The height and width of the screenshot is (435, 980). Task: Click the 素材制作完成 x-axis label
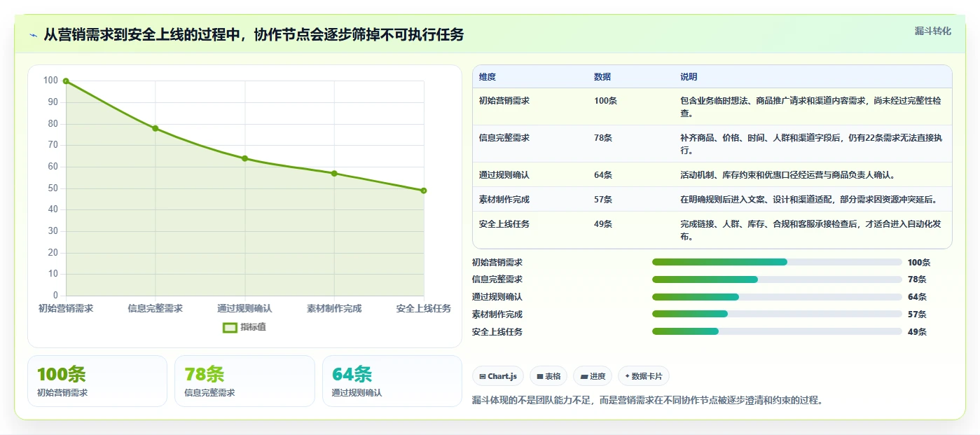click(334, 308)
